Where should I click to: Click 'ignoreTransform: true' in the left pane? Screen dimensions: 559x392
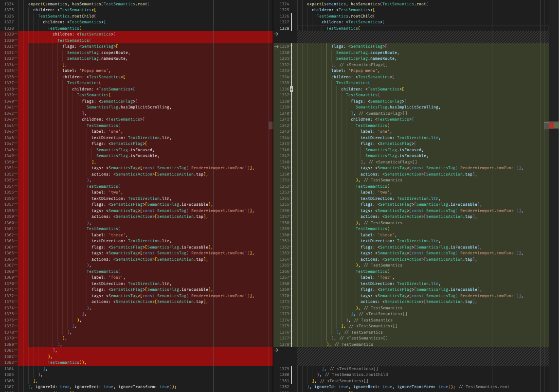(x=144, y=387)
